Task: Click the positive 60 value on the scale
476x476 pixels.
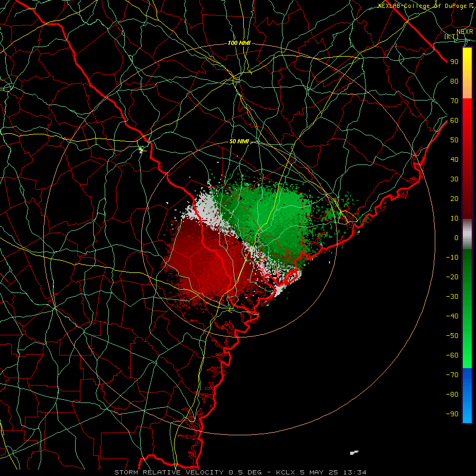Action: tap(454, 120)
